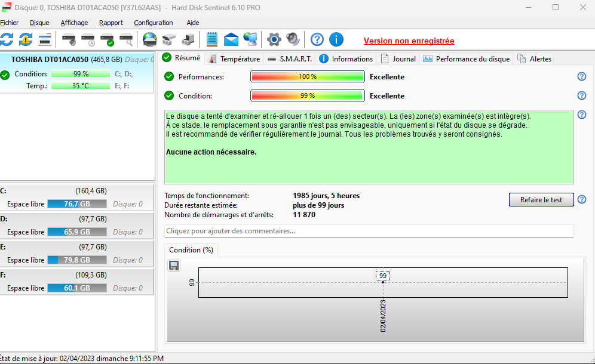
Task: Click the blue info circle toolbar icon
Action: (336, 39)
